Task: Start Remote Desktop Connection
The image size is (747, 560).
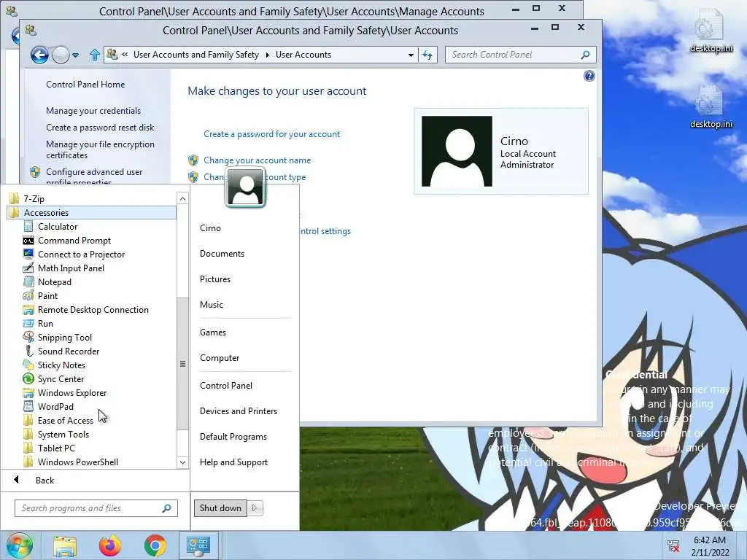Action: click(93, 309)
